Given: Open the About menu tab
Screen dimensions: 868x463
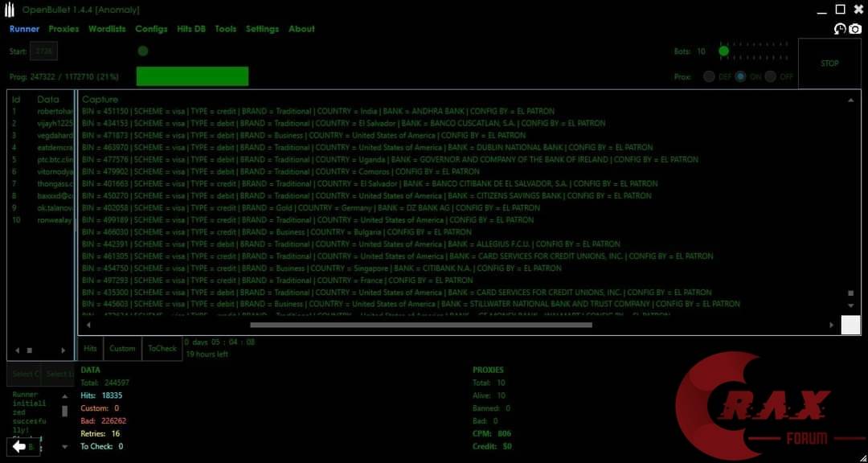Looking at the screenshot, I should (301, 29).
